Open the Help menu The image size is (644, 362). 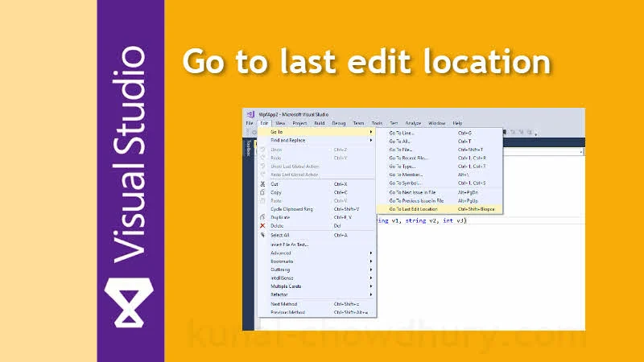pos(457,123)
